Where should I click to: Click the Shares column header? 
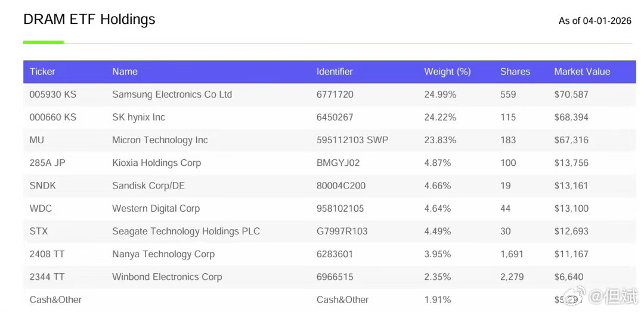(515, 72)
